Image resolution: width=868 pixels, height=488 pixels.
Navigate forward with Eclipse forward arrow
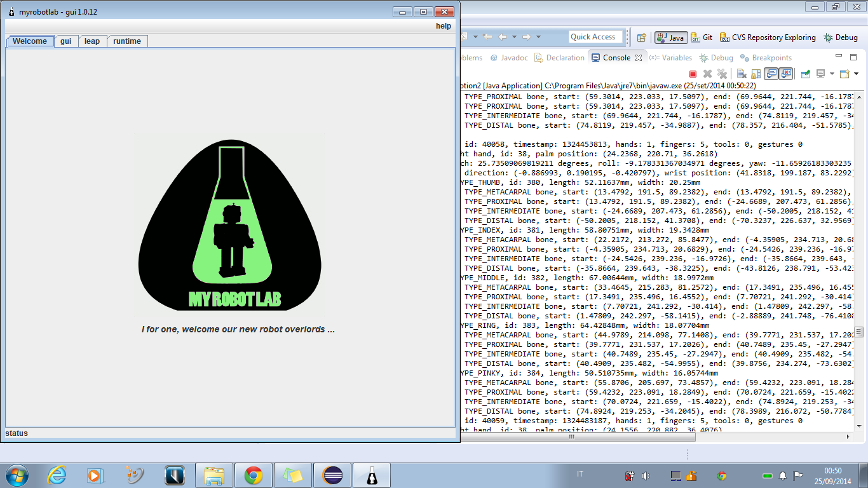pos(527,37)
